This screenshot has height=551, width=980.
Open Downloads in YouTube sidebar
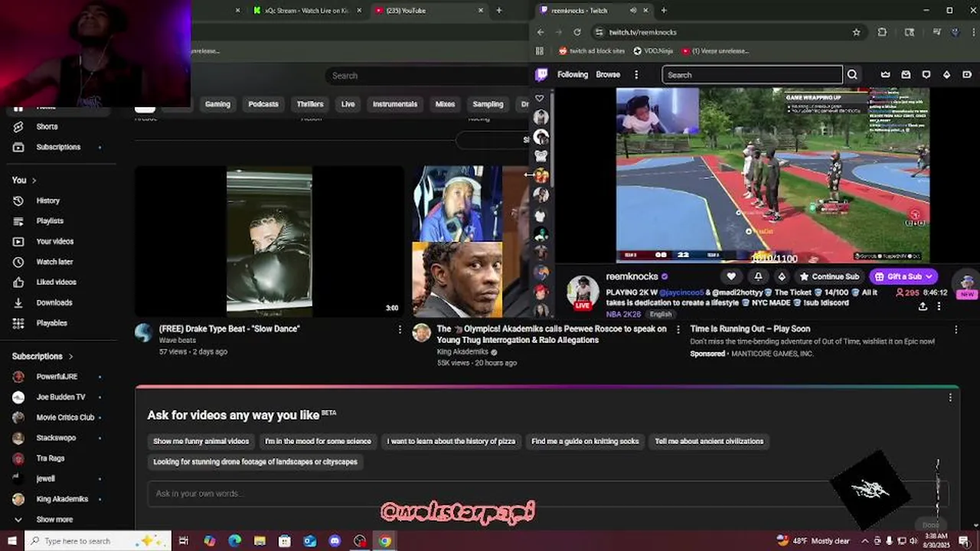click(54, 302)
